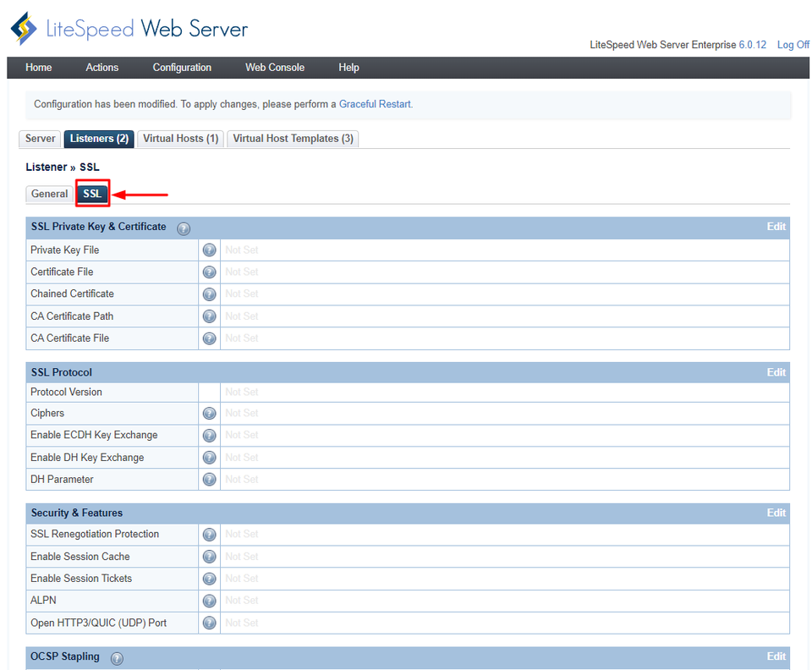
Task: Open the Web Console menu
Action: [x=274, y=67]
